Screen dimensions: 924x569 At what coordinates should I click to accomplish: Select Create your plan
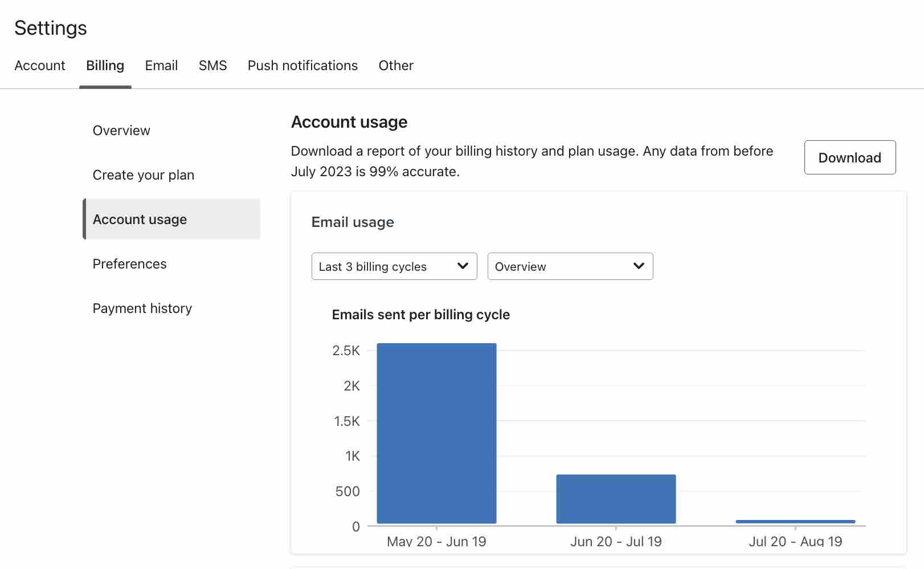click(143, 174)
